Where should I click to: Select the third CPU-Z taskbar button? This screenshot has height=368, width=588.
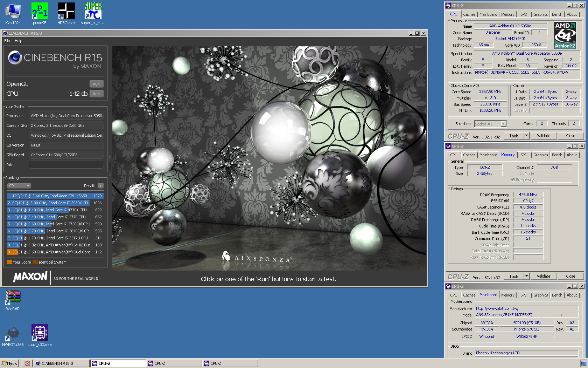click(230, 363)
